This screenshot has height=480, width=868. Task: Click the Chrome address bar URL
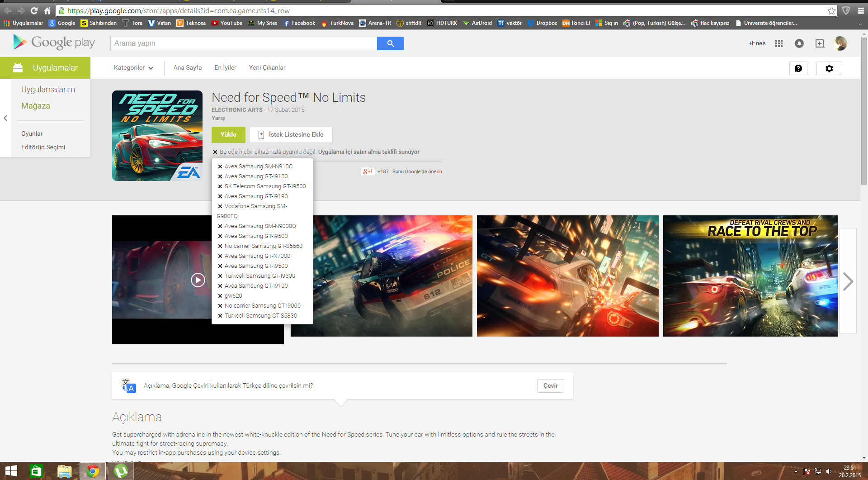tap(179, 10)
